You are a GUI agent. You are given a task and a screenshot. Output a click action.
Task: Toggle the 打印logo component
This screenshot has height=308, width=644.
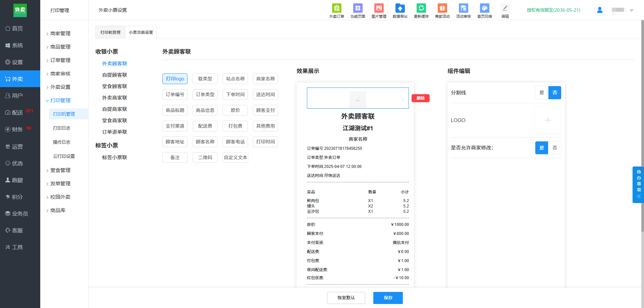[175, 79]
